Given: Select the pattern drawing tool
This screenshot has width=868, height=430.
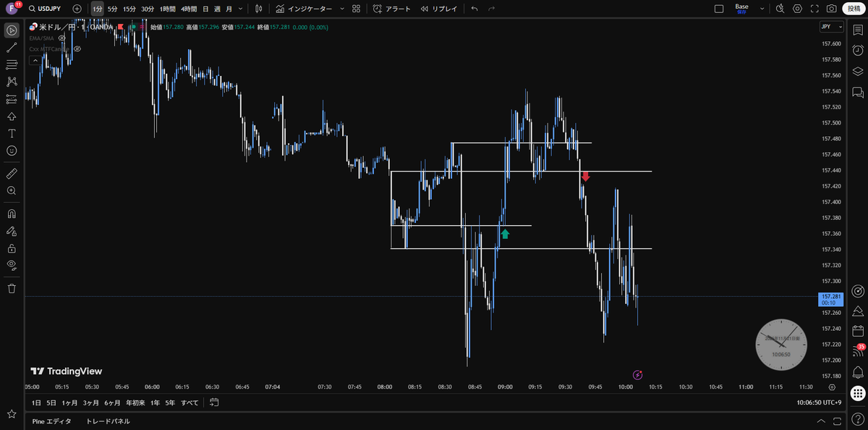Looking at the screenshot, I should [12, 82].
